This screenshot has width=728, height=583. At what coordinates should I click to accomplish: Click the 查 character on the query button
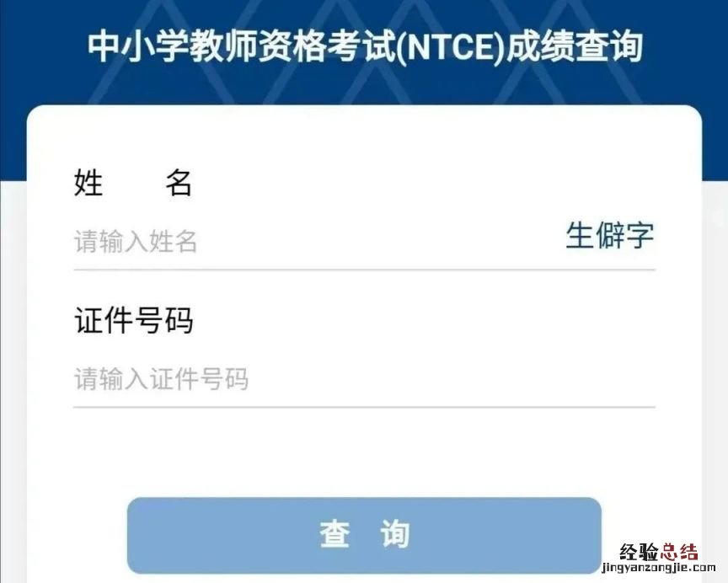click(x=335, y=534)
